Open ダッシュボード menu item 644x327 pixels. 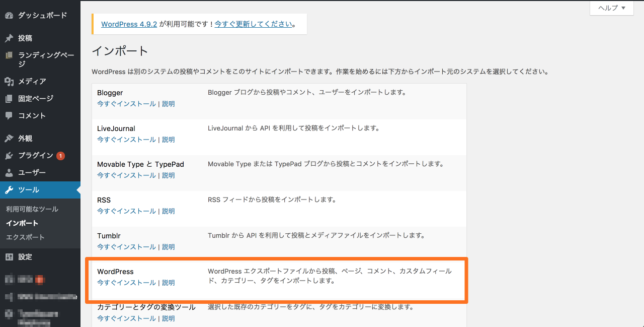tap(40, 15)
